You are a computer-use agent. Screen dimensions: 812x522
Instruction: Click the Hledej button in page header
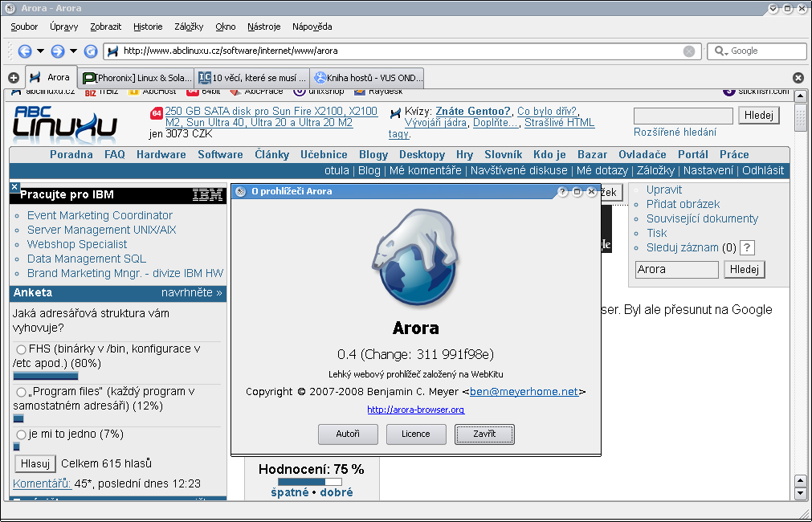[x=759, y=116]
